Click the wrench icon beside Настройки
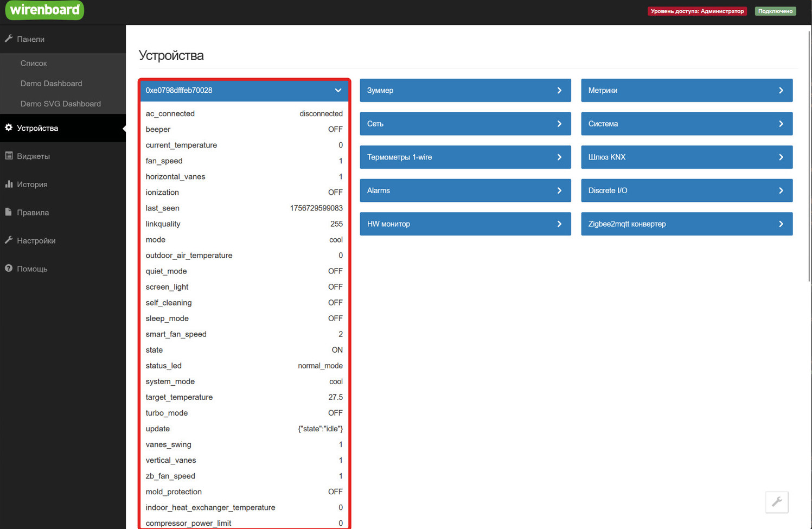Image resolution: width=812 pixels, height=529 pixels. click(x=9, y=240)
